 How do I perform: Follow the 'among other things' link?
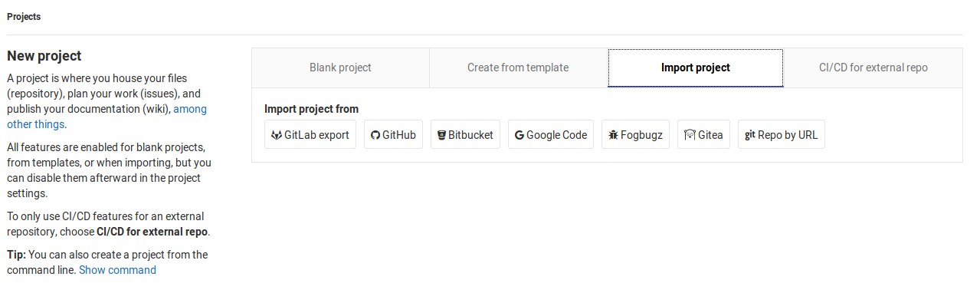[107, 117]
